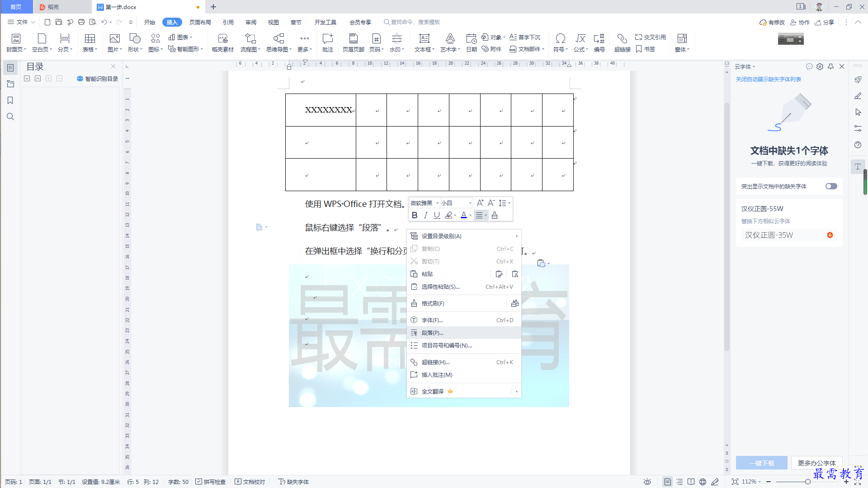Click the format painter in the mini toolbar

(495, 216)
